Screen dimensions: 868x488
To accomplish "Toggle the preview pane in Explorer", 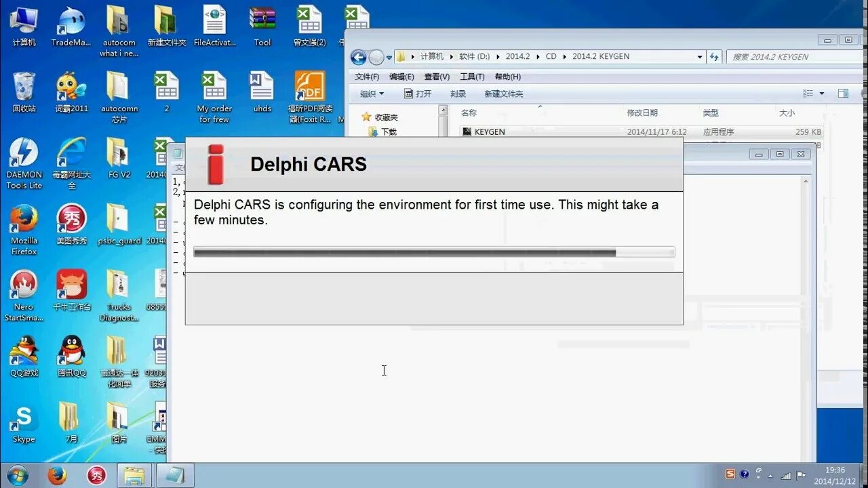I will tap(843, 94).
